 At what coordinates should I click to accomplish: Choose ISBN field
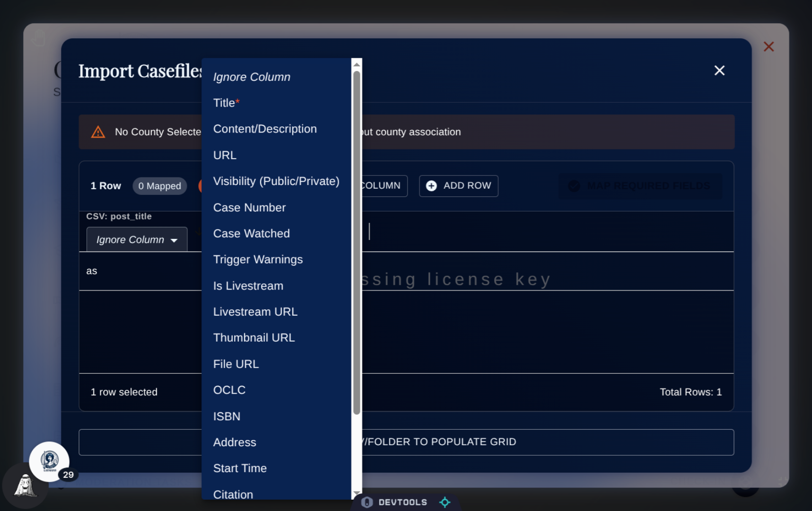pos(276,416)
